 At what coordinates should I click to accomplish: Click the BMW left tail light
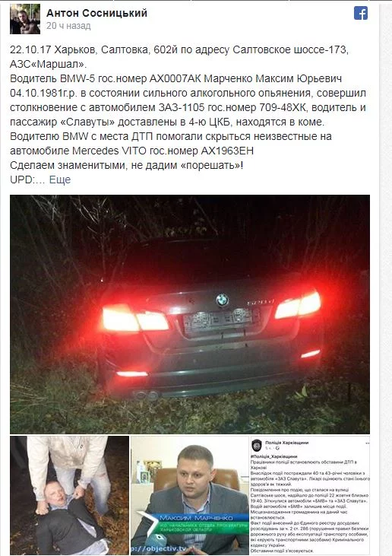135,319
